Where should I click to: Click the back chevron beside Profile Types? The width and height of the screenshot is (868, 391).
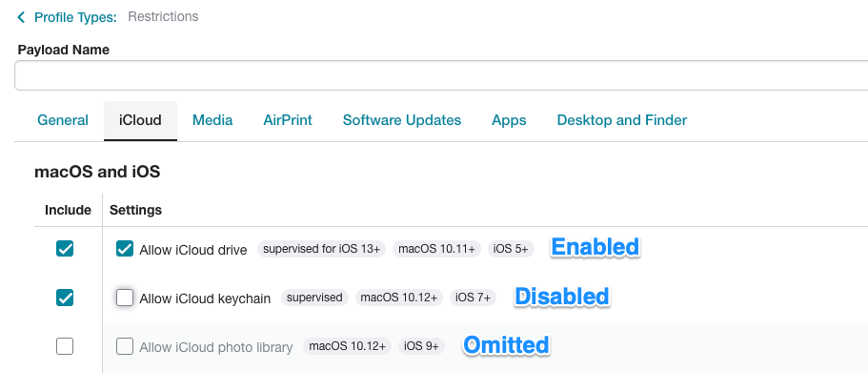point(21,17)
